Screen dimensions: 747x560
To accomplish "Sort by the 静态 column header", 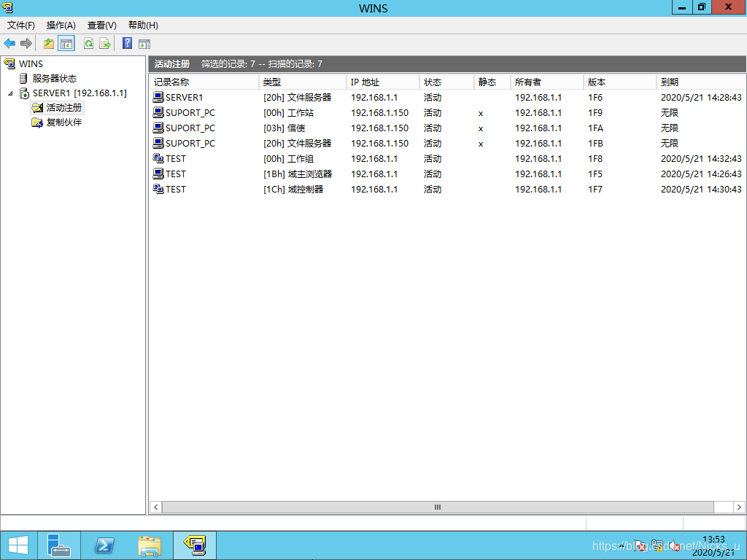I will tap(492, 82).
